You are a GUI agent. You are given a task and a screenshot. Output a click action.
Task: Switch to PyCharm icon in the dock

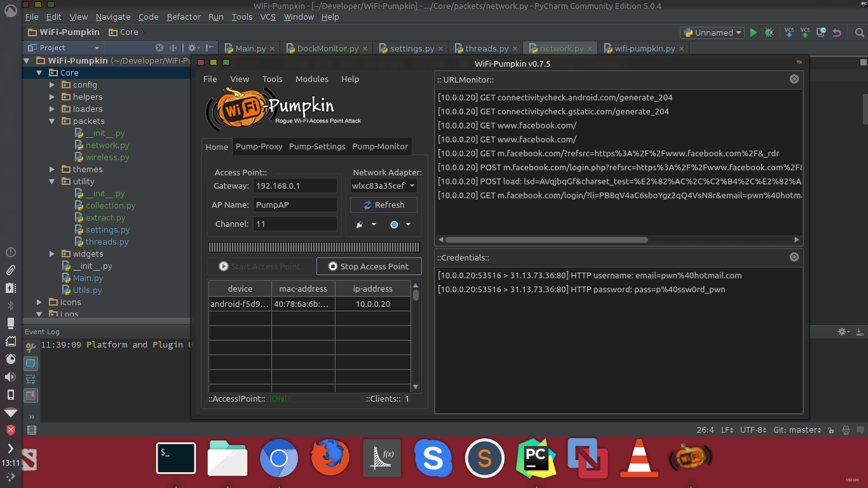click(536, 458)
